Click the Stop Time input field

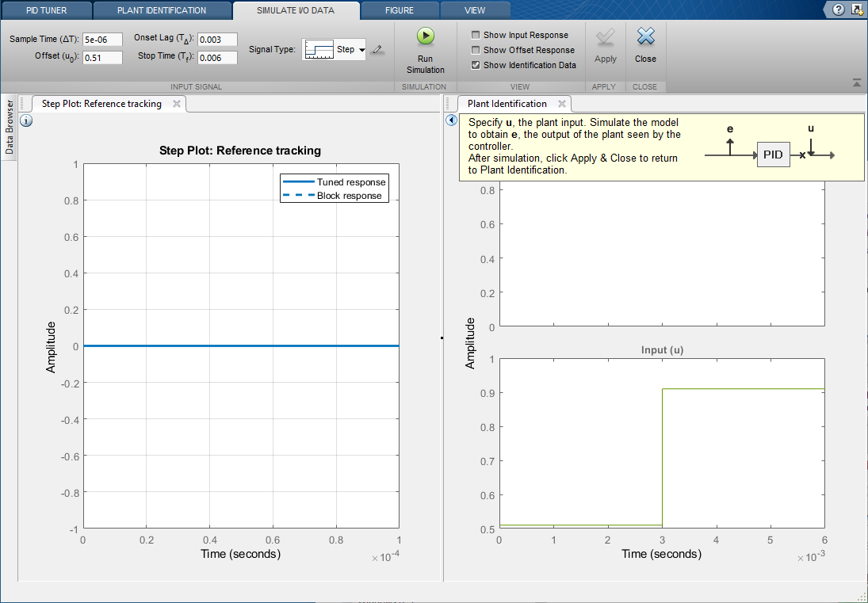(x=216, y=57)
